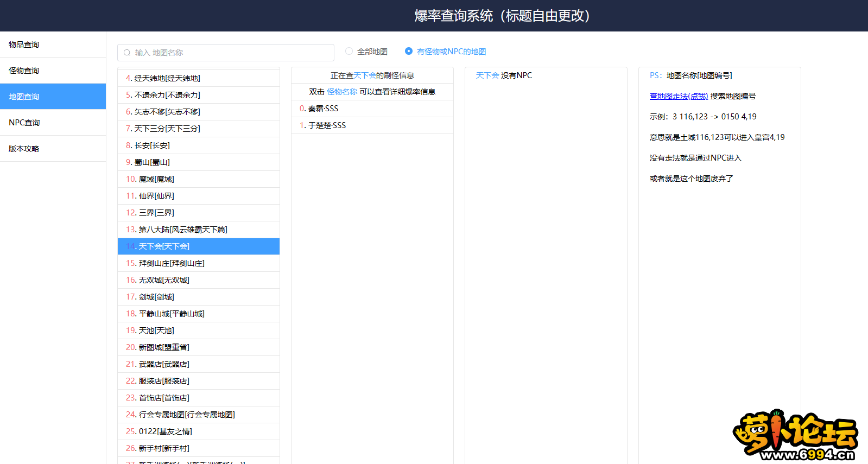Click the 怪物名称 highlighted link text
868x464 pixels.
[342, 92]
